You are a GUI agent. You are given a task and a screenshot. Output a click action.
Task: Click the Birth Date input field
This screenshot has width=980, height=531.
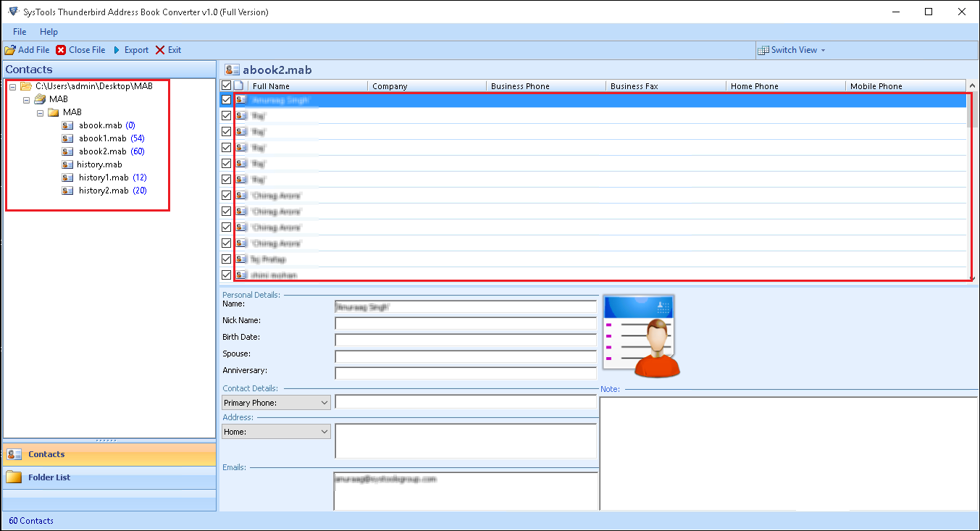pyautogui.click(x=466, y=340)
